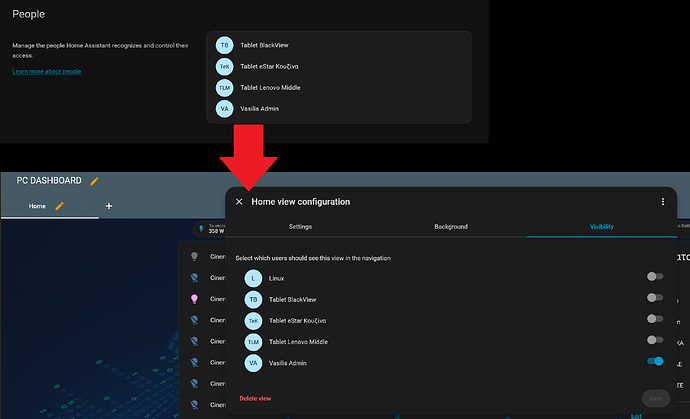Click Vasilis Admin name in visibility list
The image size is (690, 419).
(288, 363)
